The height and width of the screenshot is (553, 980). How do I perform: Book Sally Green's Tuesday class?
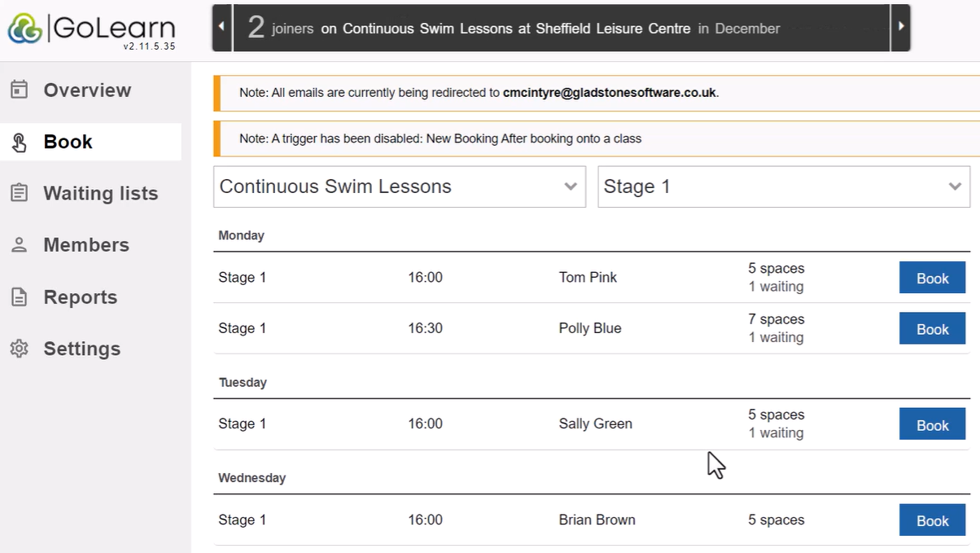932,424
